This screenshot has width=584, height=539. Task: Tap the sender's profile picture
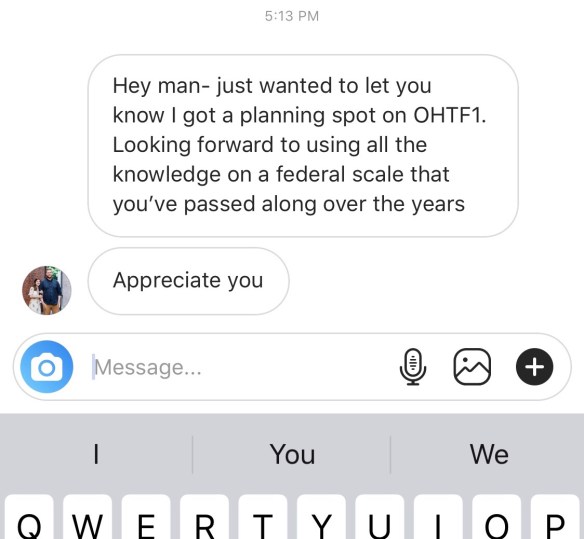pos(47,290)
